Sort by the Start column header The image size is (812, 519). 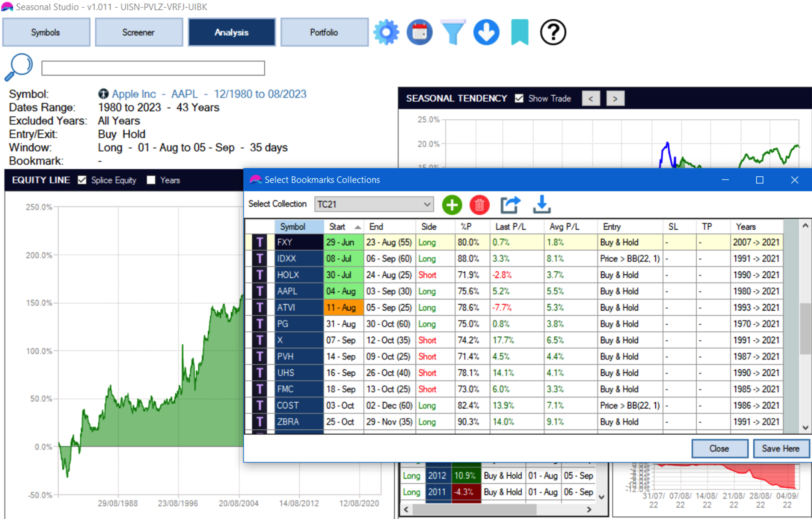click(344, 227)
